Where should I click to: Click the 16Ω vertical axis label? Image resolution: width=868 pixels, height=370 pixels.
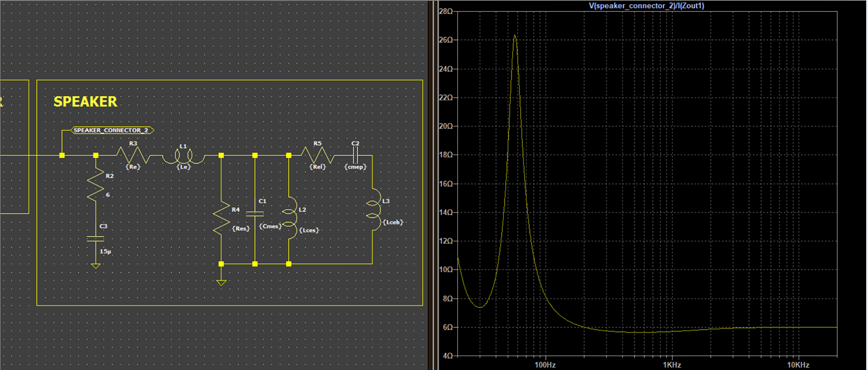pyautogui.click(x=446, y=184)
